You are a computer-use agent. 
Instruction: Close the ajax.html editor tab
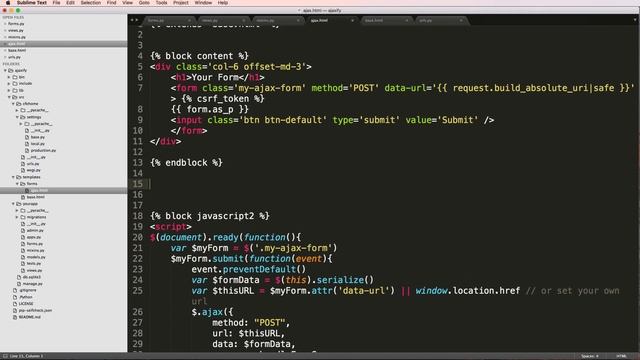(x=352, y=20)
